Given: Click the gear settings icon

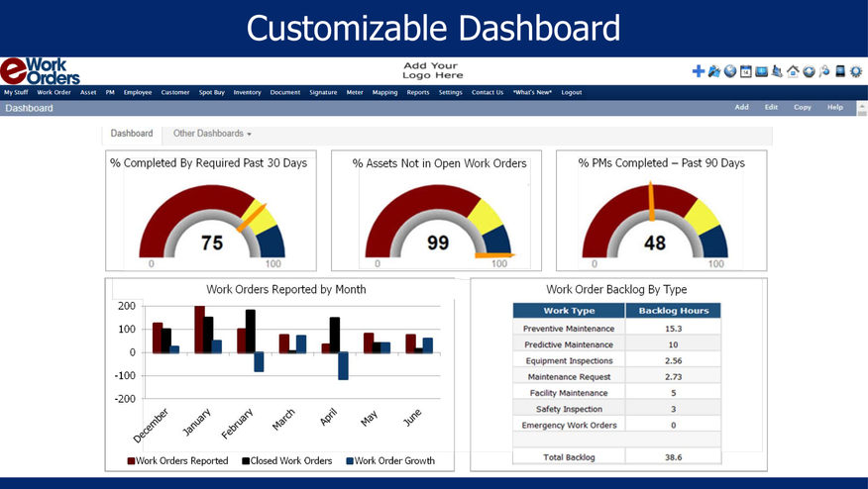Looking at the screenshot, I should (x=856, y=71).
